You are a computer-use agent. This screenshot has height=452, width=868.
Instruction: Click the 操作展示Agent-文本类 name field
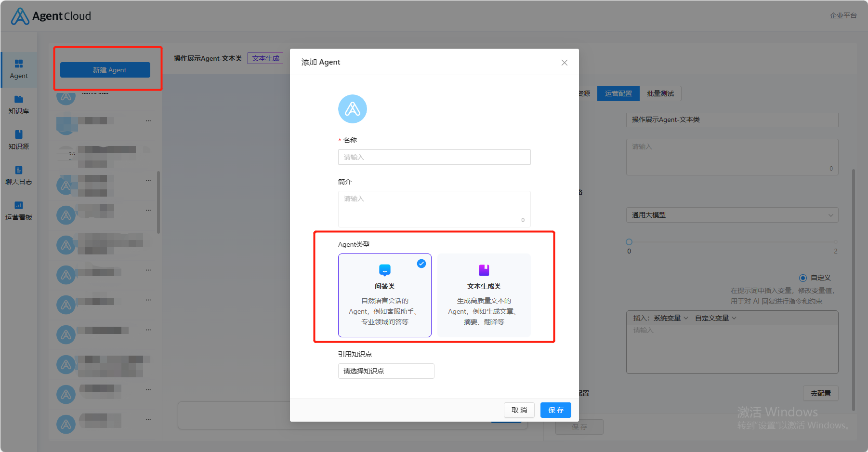pyautogui.click(x=732, y=120)
